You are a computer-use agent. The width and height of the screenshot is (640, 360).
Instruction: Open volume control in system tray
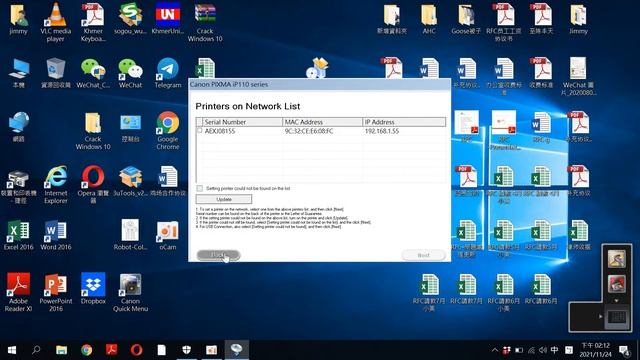point(542,350)
